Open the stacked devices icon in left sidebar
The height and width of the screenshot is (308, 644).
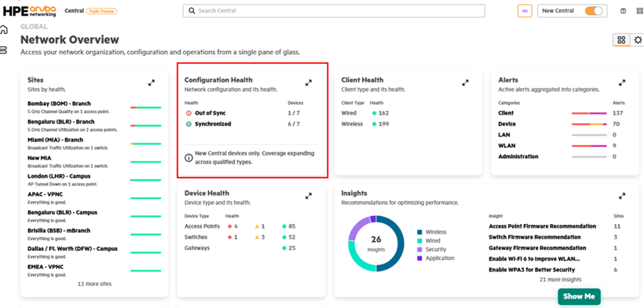[x=4, y=50]
